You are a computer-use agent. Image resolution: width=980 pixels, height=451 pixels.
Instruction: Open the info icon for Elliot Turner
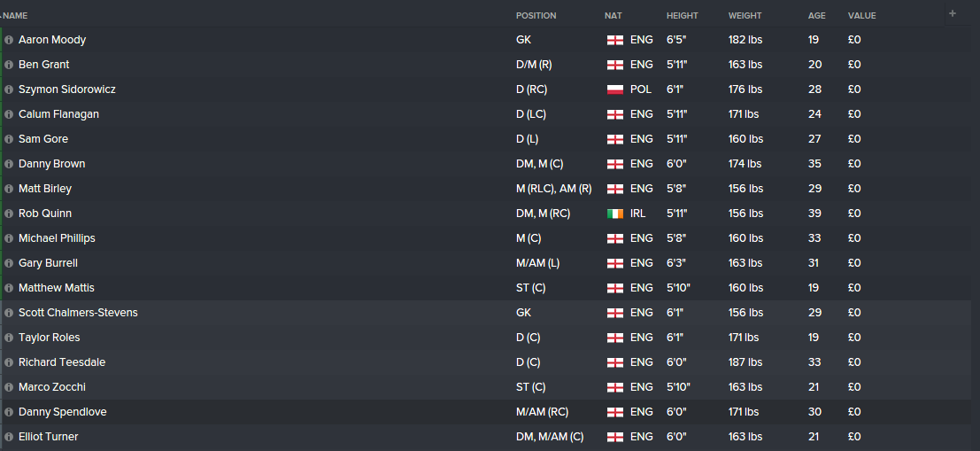[9, 437]
